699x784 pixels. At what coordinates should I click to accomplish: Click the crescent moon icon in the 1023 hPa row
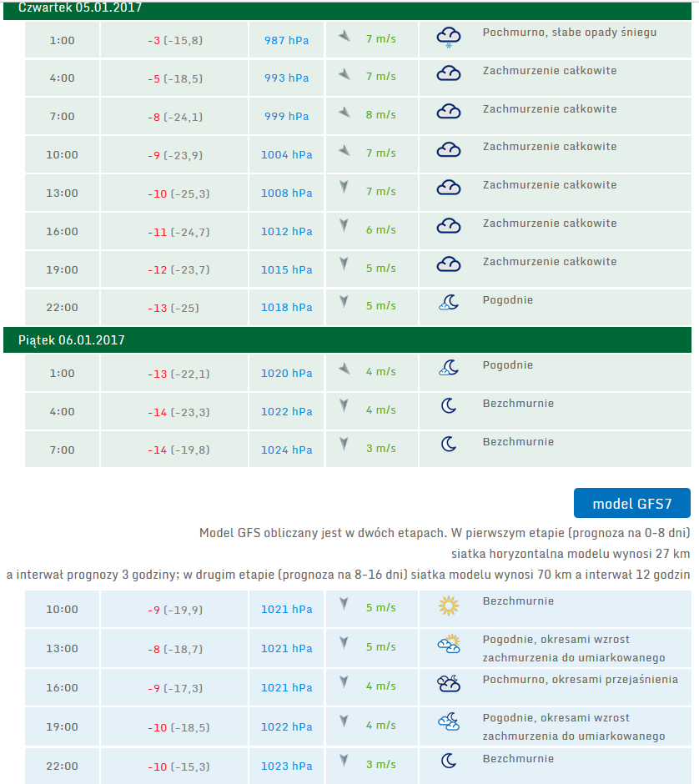point(449,761)
